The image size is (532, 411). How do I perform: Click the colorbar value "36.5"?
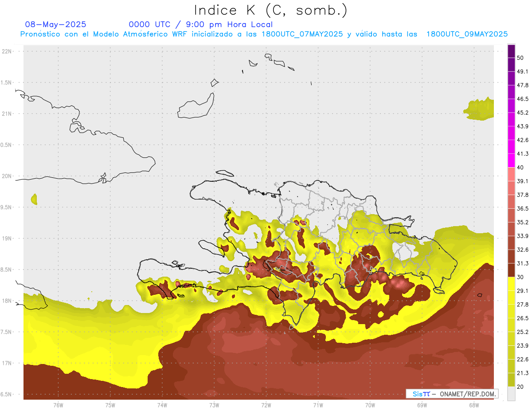click(523, 208)
